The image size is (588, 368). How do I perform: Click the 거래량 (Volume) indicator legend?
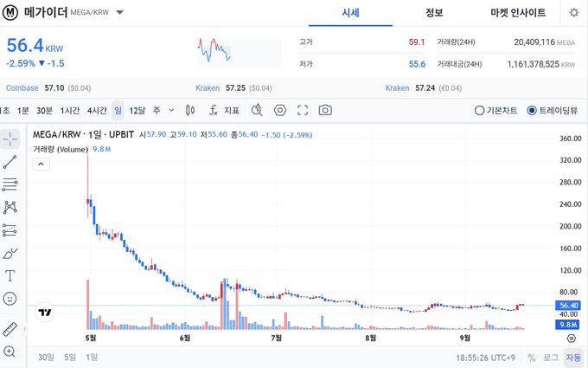[x=60, y=150]
